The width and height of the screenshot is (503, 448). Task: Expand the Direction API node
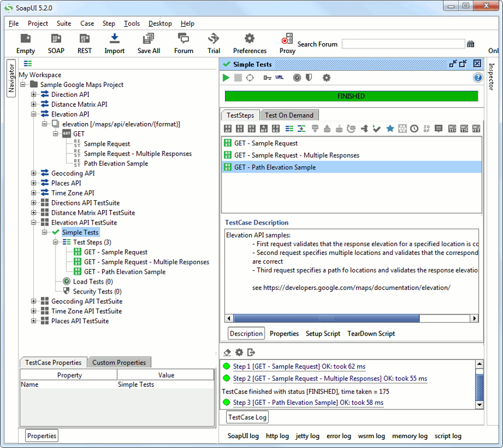pos(33,94)
